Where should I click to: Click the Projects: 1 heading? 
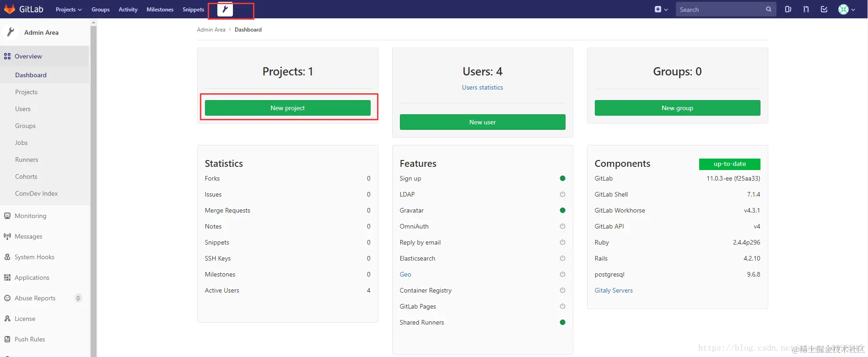[x=287, y=71]
